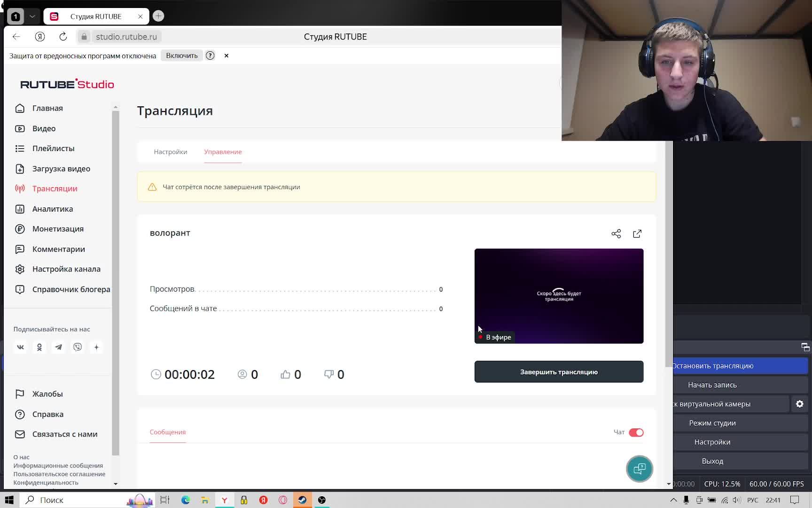
Task: Dismiss the malware protection notice
Action: 226,56
